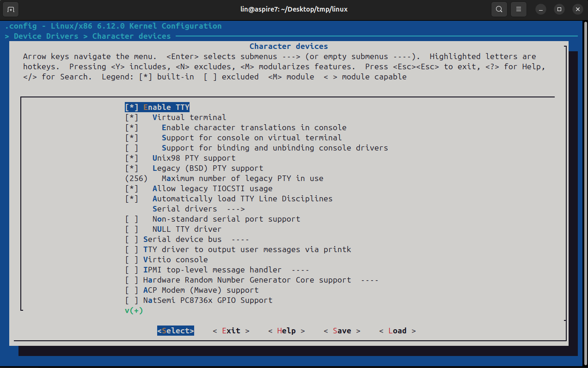
Task: Toggle Allow legacy TIOCSTI usage
Action: click(199, 188)
